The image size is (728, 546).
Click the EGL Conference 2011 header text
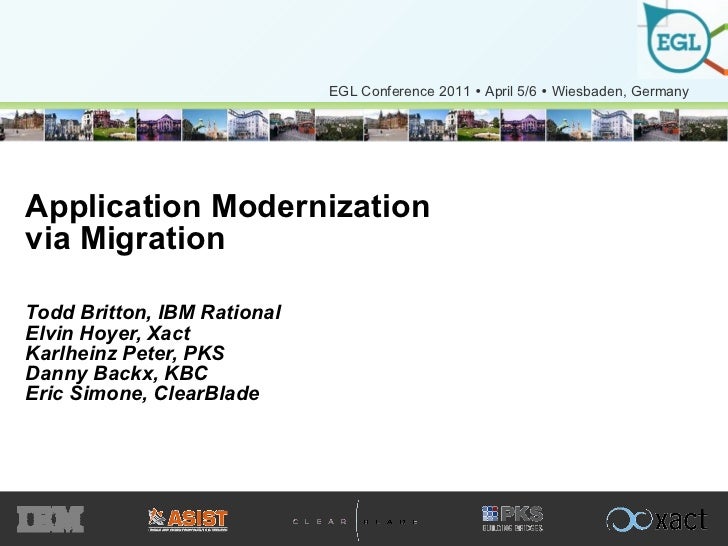(x=508, y=91)
